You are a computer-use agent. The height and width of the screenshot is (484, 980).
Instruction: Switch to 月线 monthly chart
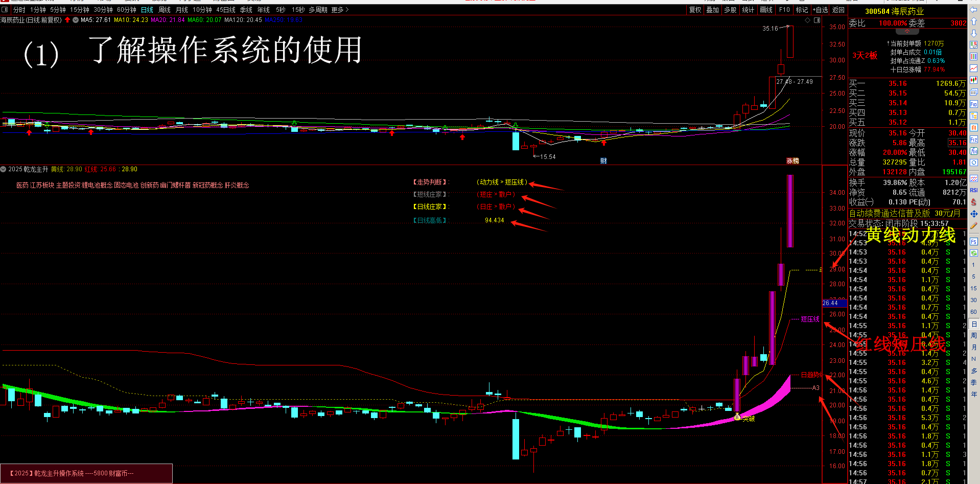coord(182,10)
